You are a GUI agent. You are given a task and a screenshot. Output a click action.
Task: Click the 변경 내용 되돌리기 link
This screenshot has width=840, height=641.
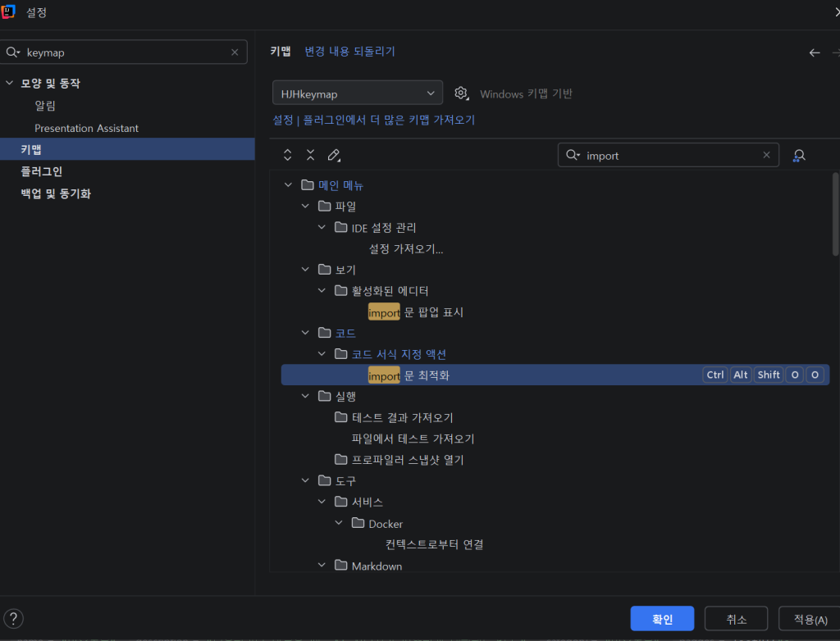(349, 52)
